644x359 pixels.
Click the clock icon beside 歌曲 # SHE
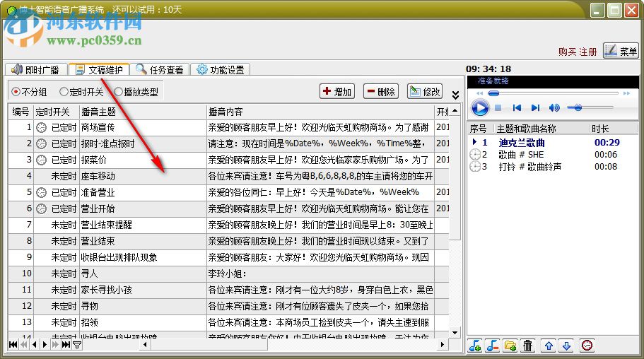(475, 155)
